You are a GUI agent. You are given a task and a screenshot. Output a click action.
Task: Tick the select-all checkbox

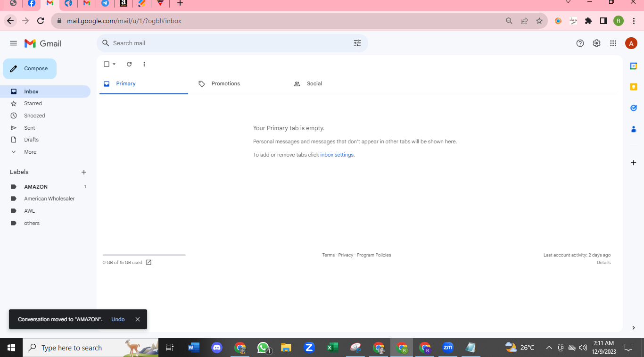(x=107, y=64)
